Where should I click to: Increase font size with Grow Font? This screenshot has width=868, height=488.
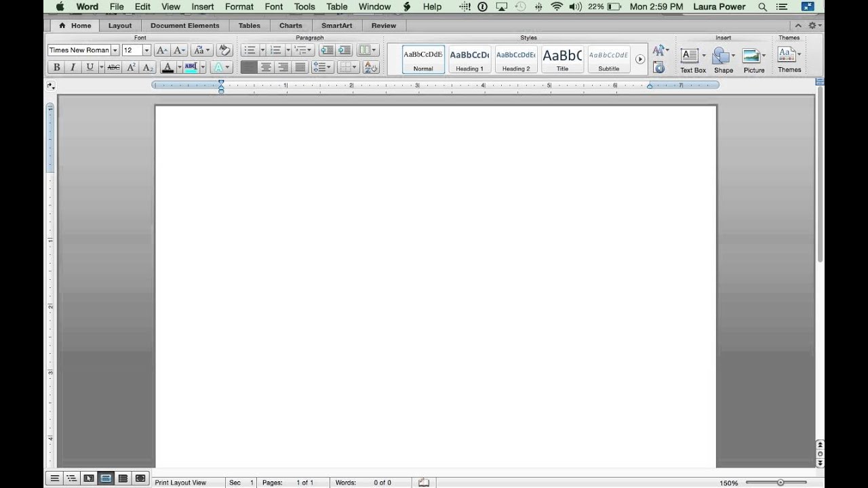161,50
